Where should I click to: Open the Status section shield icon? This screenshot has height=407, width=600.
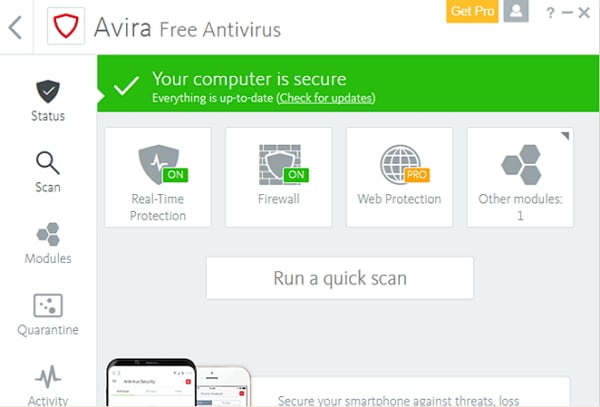pos(48,91)
